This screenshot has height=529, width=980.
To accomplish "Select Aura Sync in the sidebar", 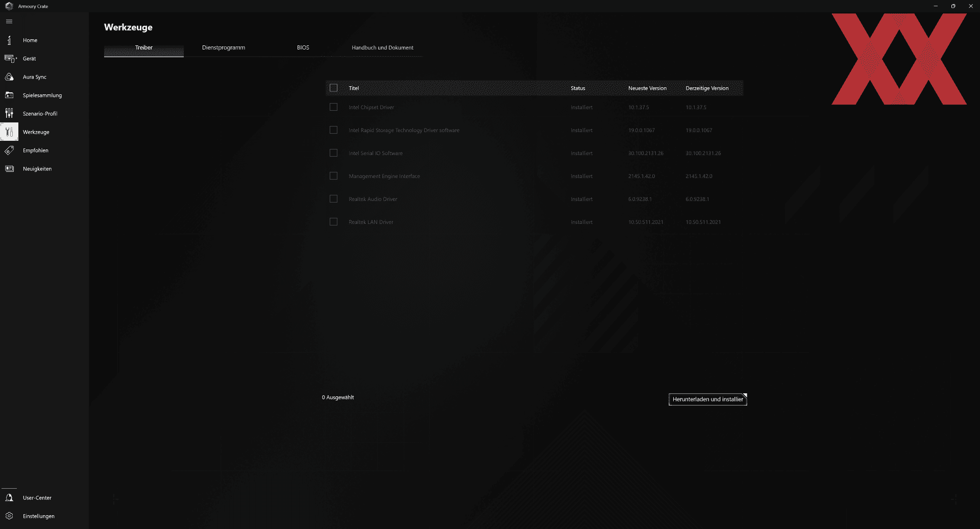I will coord(35,77).
